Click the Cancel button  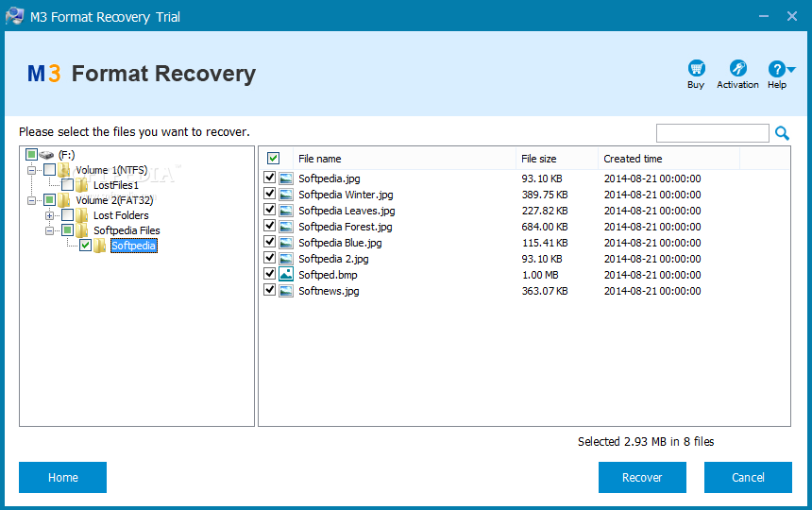748,477
